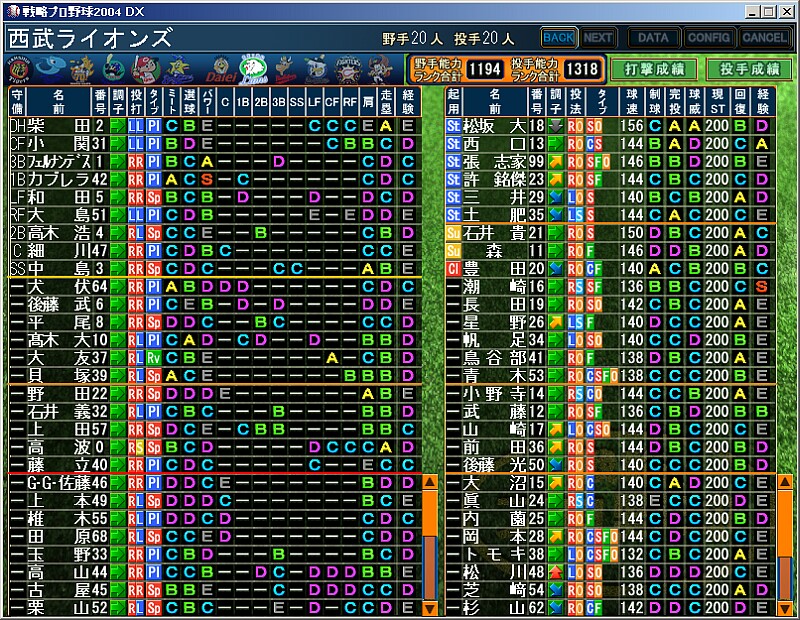Click the red up-arrow condition icon for 松川
Screen dimensions: 800x620
pos(555,572)
